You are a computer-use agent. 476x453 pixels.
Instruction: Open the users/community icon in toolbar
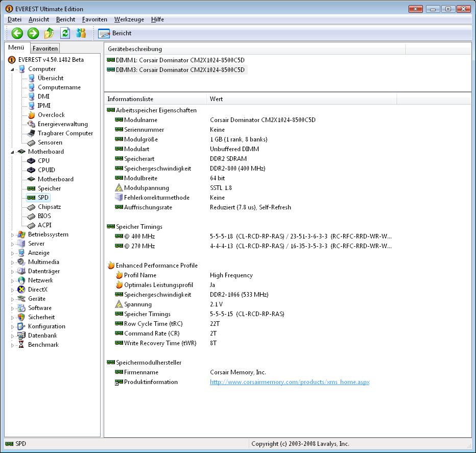(81, 33)
